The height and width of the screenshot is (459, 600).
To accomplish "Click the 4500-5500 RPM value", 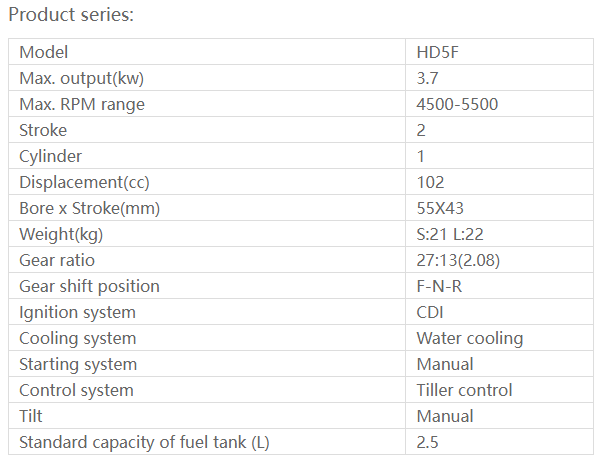I will tap(457, 105).
